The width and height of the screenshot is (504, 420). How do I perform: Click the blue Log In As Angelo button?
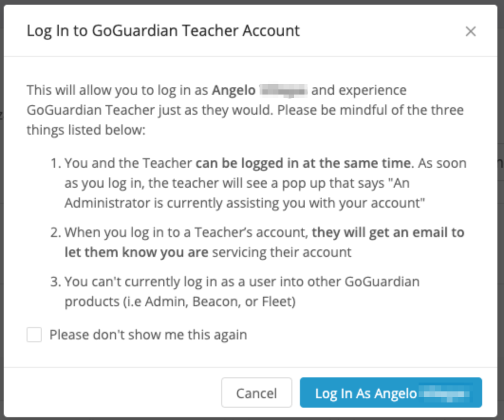point(391,393)
